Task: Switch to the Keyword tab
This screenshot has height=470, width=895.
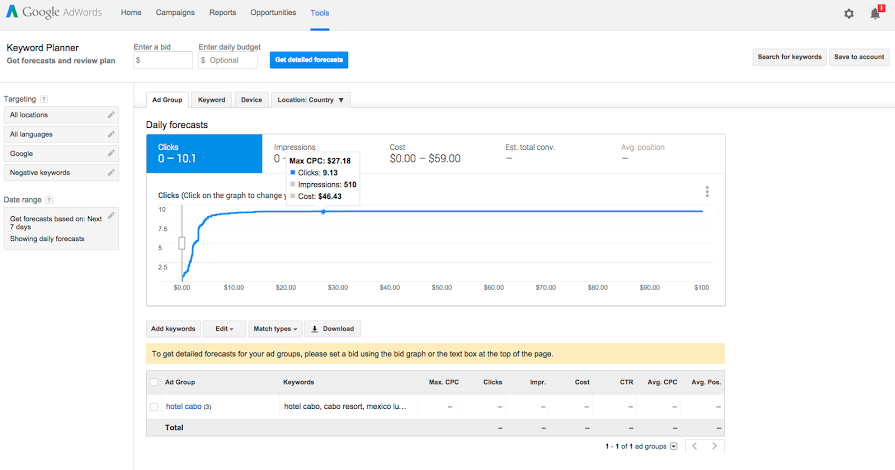Action: click(x=211, y=100)
